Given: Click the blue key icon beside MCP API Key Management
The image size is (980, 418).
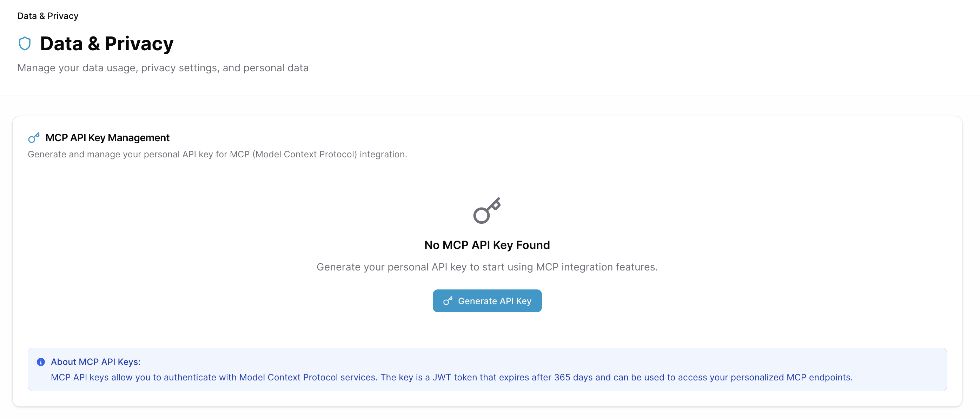Looking at the screenshot, I should (x=34, y=137).
